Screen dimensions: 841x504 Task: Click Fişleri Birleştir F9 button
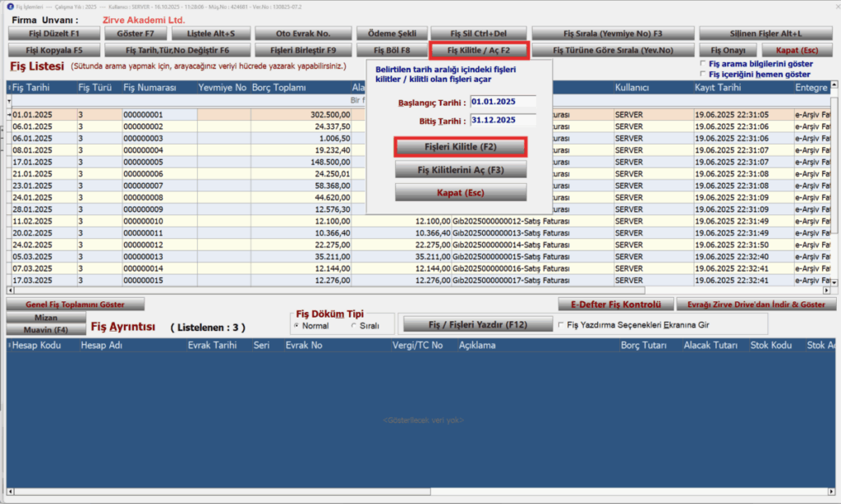(x=303, y=50)
